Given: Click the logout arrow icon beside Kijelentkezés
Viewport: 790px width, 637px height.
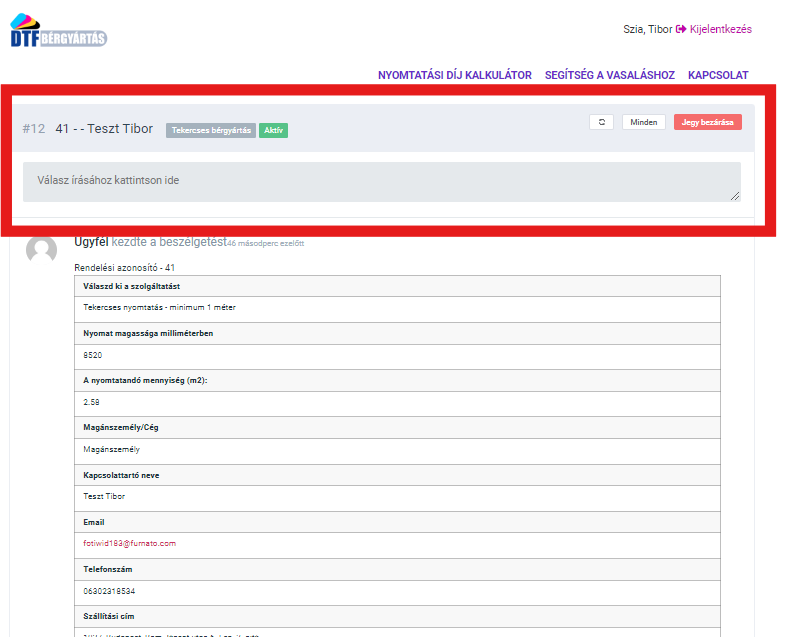Looking at the screenshot, I should click(681, 29).
